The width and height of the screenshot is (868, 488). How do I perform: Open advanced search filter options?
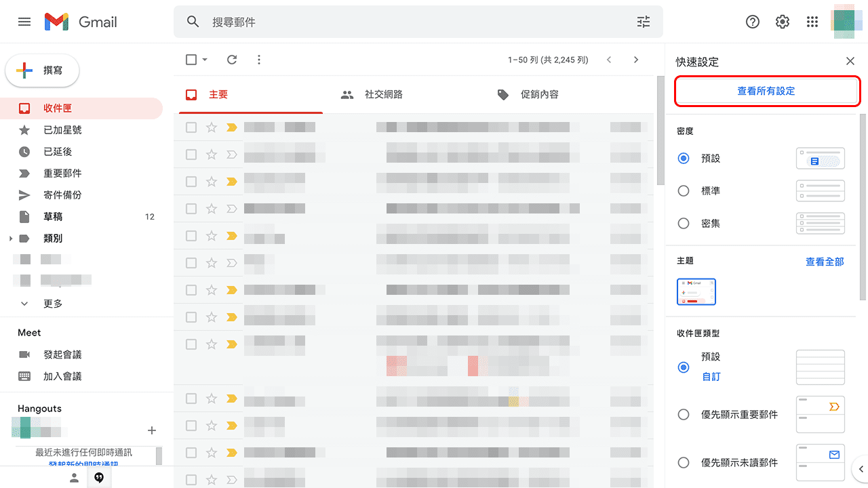click(x=643, y=22)
